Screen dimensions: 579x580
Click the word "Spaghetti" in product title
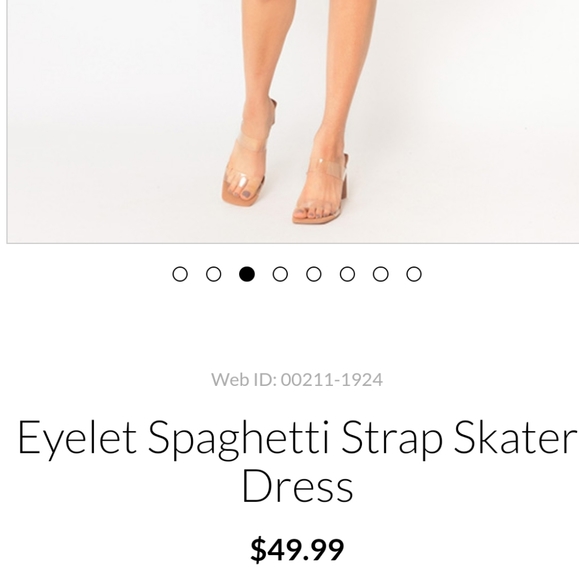point(238,439)
